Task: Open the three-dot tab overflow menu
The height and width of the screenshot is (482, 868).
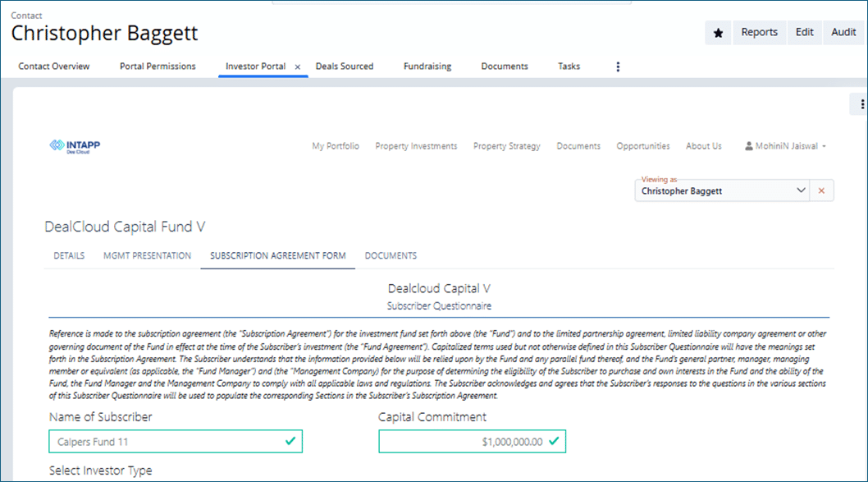Action: [618, 67]
